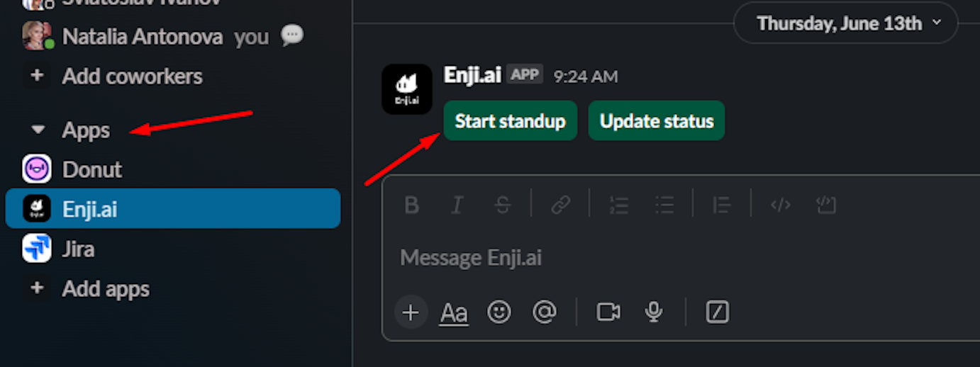
Task: Record an audio clip with microphone
Action: click(654, 312)
